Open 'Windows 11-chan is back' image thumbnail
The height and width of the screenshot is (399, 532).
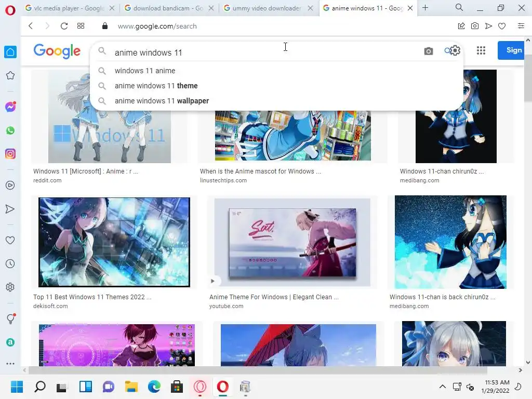click(450, 242)
